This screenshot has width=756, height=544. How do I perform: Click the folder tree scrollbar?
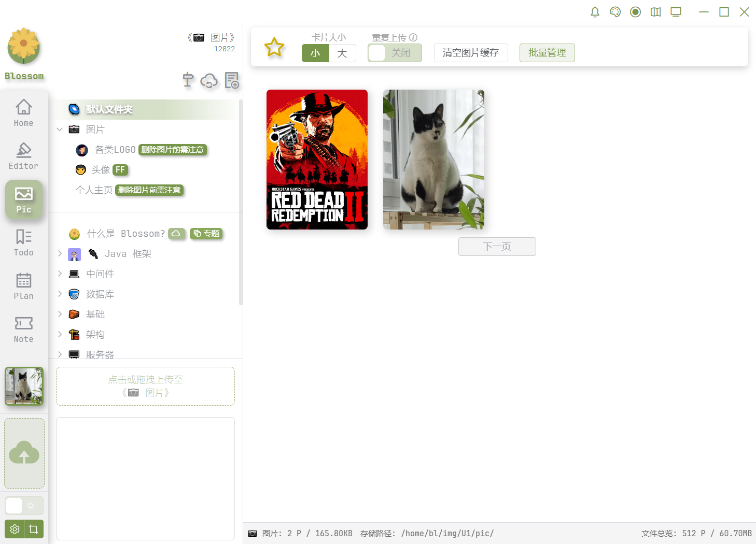[241, 202]
